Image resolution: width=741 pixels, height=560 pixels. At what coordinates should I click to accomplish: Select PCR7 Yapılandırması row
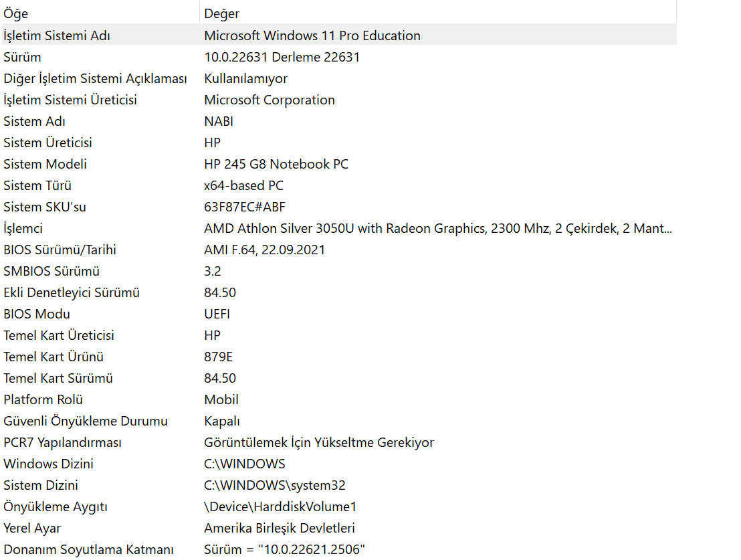point(339,442)
